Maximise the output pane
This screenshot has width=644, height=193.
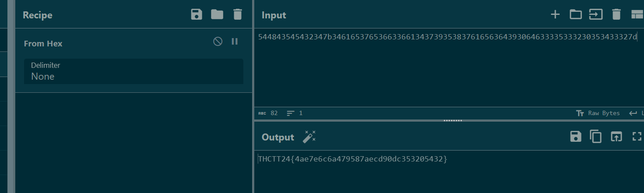click(637, 137)
